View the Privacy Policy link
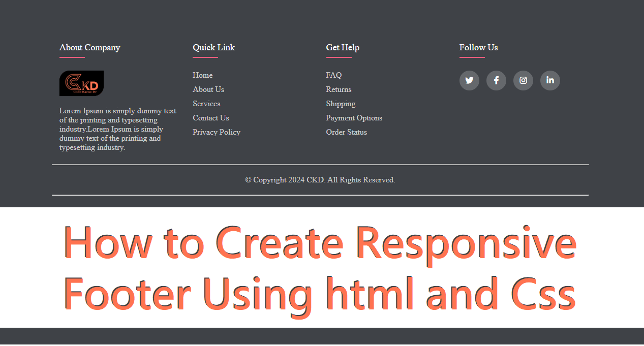Screen dimensions: 644x346 (216, 132)
